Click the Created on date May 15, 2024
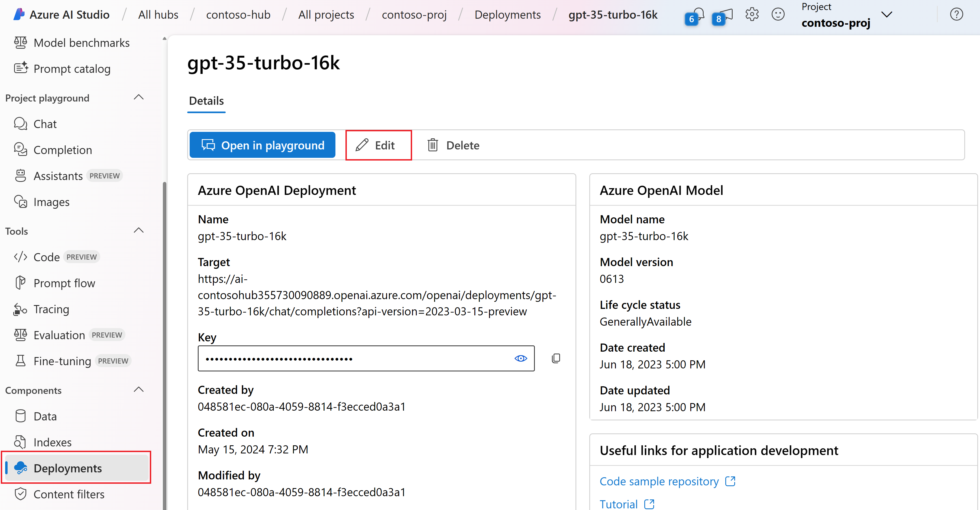Image resolution: width=980 pixels, height=510 pixels. (x=253, y=449)
